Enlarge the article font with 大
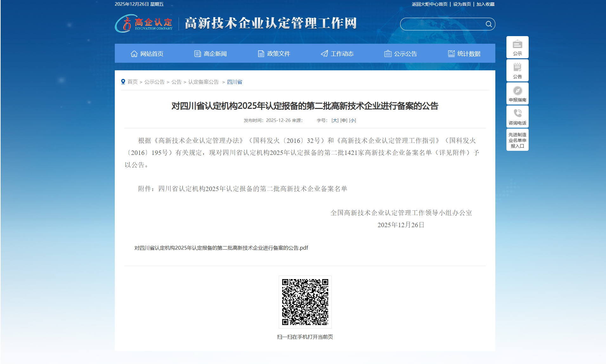 click(x=334, y=120)
